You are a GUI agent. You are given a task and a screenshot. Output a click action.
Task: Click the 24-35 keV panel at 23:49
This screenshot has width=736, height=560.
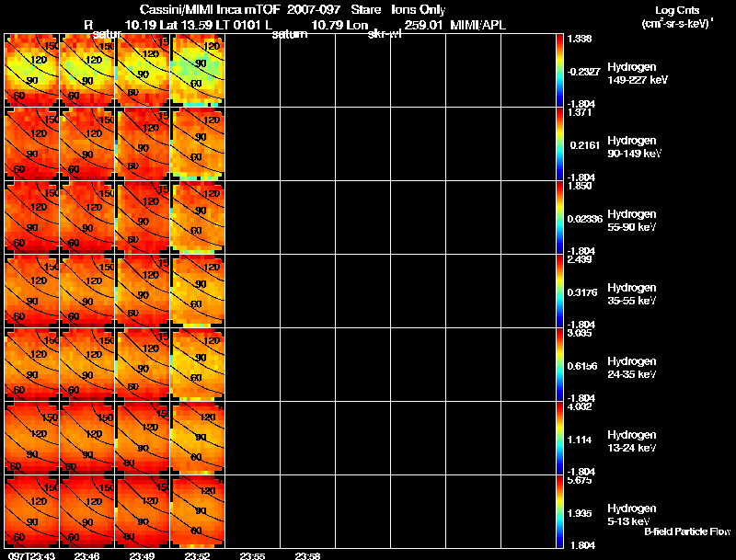(x=143, y=365)
